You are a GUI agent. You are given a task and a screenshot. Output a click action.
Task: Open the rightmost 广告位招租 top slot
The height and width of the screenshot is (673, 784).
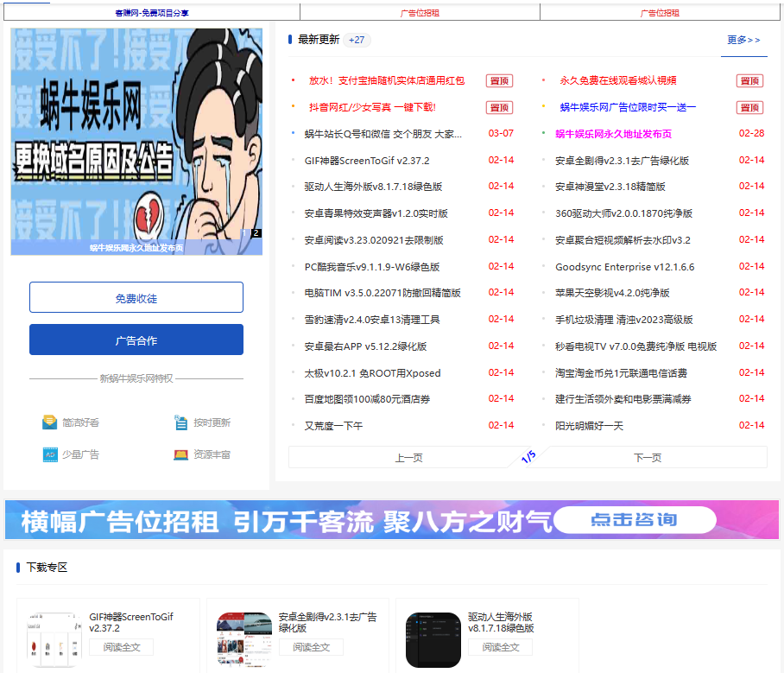(x=660, y=12)
